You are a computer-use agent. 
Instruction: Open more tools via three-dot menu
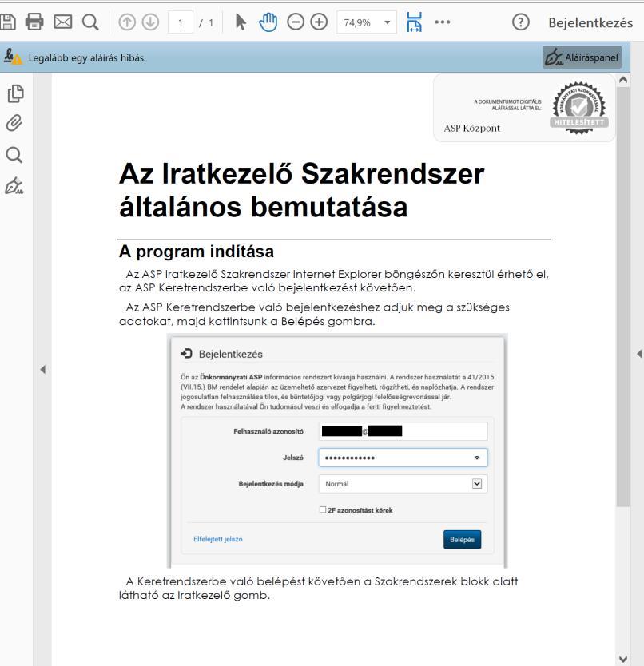click(443, 22)
